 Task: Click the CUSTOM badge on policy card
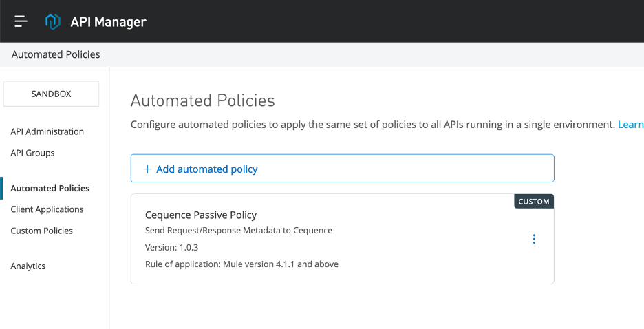pos(534,202)
